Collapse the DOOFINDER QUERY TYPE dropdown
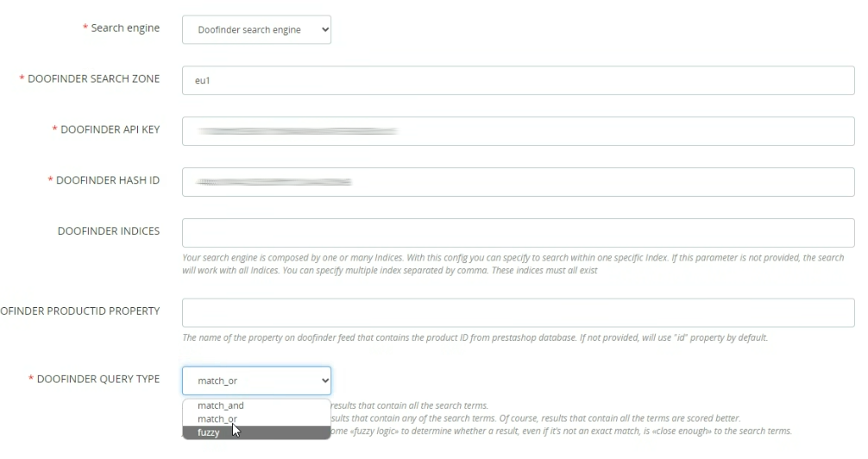The height and width of the screenshot is (459, 868). pyautogui.click(x=256, y=380)
